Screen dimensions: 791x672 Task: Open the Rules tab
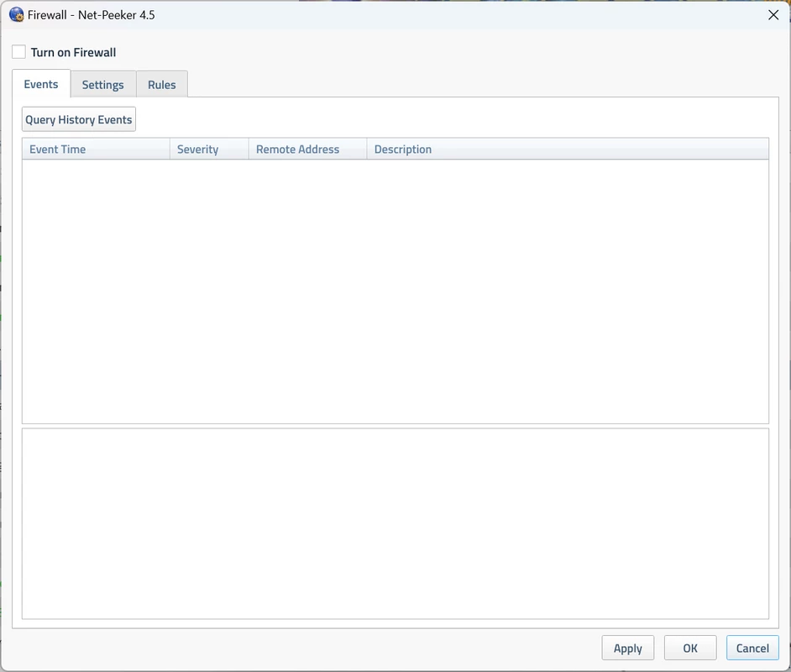[161, 84]
